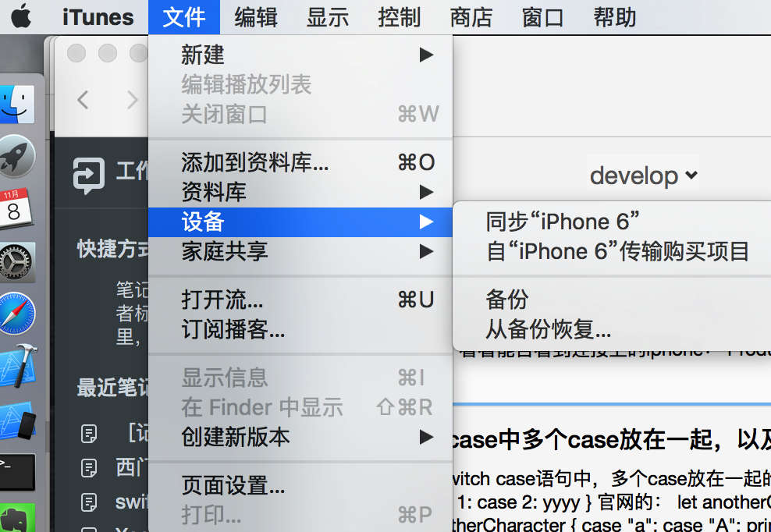Expand the 家庭共享 submenu
The image size is (771, 532).
click(x=300, y=251)
